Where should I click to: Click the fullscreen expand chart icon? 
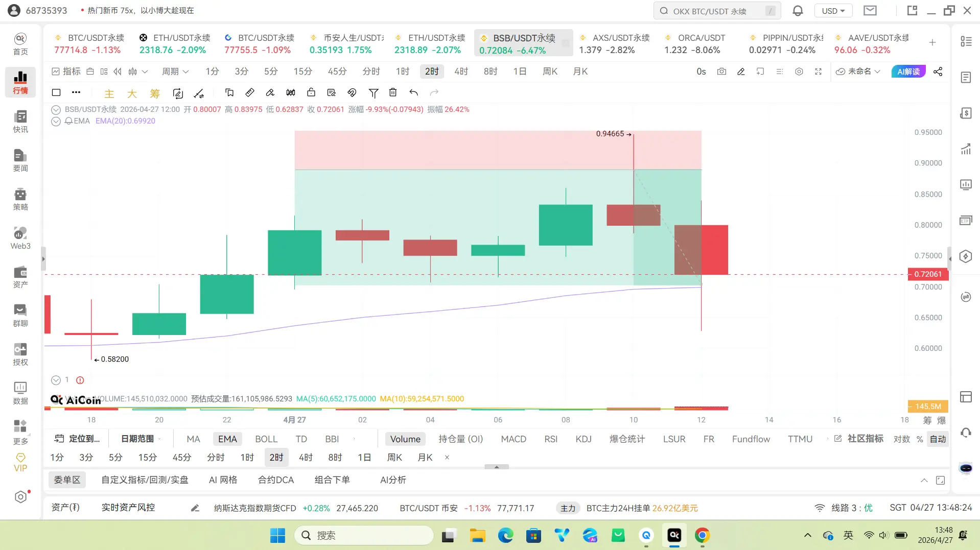[818, 71]
